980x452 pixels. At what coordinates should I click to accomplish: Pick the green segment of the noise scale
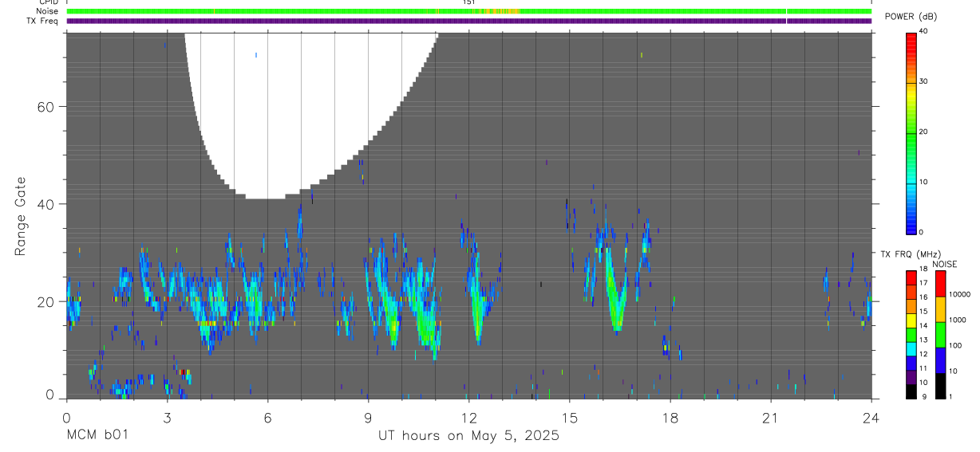click(x=940, y=335)
